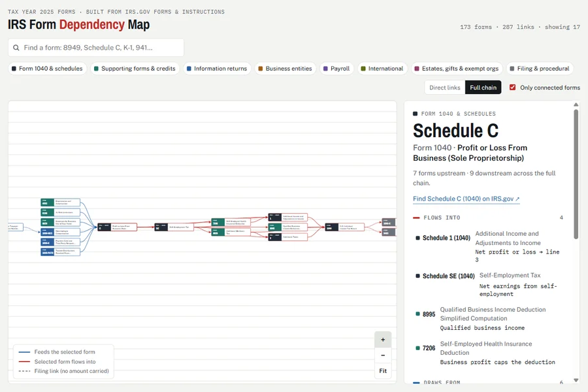This screenshot has height=392, width=588.
Task: Focus the Find a form search field
Action: (x=96, y=48)
